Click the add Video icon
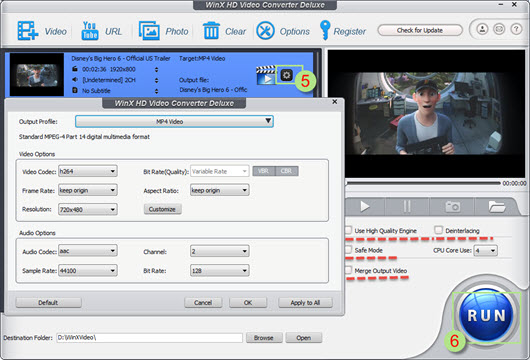This screenshot has height=360, width=530. click(27, 31)
